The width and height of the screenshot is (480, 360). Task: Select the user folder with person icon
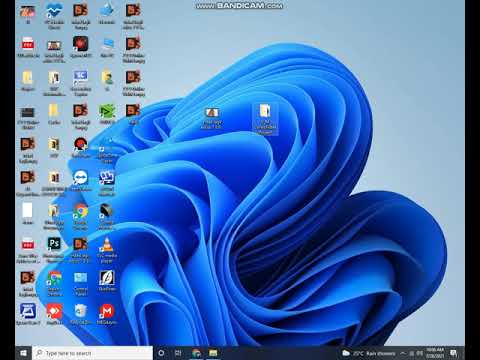tap(107, 77)
